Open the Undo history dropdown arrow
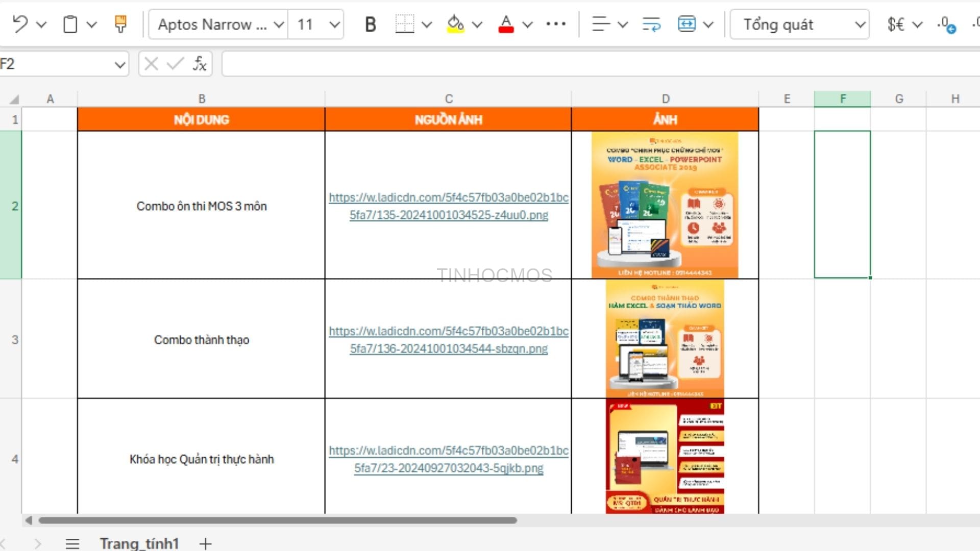980x551 pixels. pos(42,24)
